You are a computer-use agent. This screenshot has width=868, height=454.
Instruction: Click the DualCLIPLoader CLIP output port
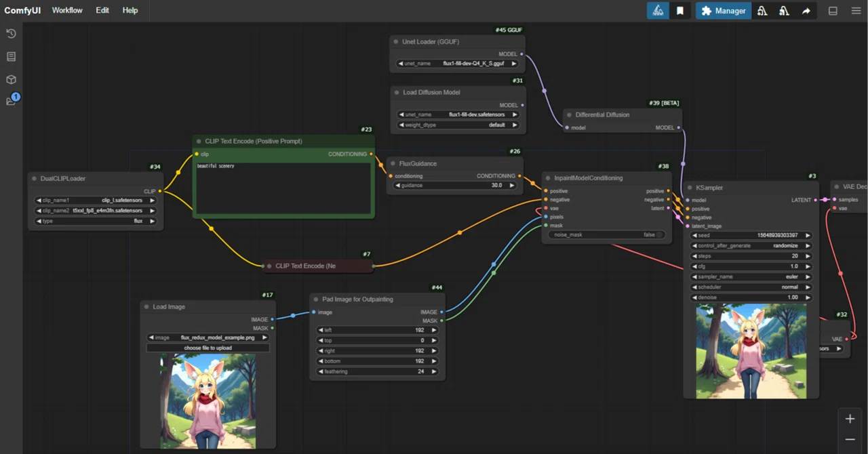pyautogui.click(x=160, y=191)
